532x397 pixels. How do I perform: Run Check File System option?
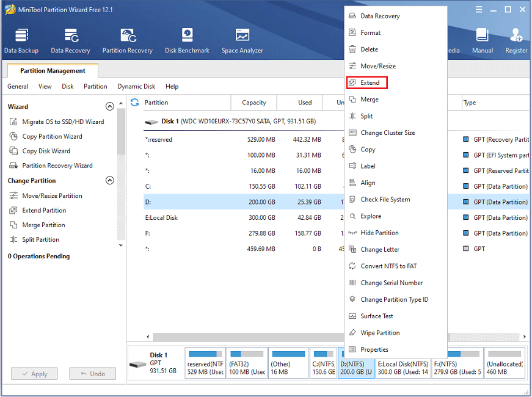pyautogui.click(x=396, y=199)
